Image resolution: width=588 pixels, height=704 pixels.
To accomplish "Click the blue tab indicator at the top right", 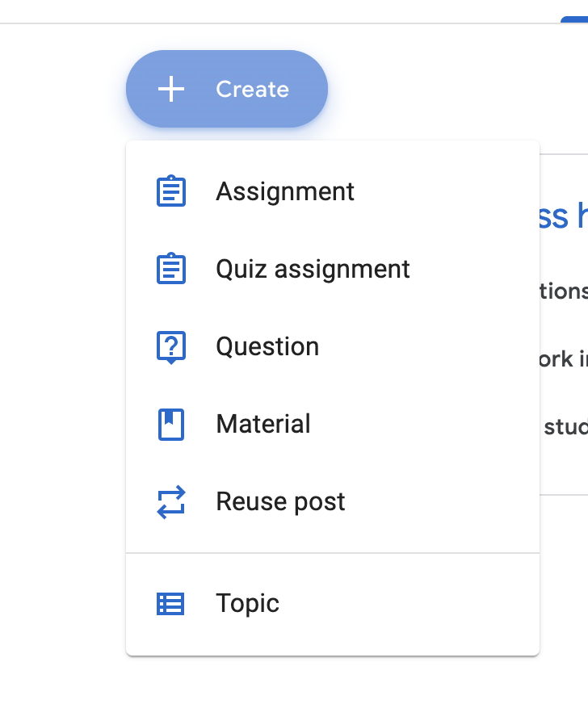I will [x=573, y=19].
